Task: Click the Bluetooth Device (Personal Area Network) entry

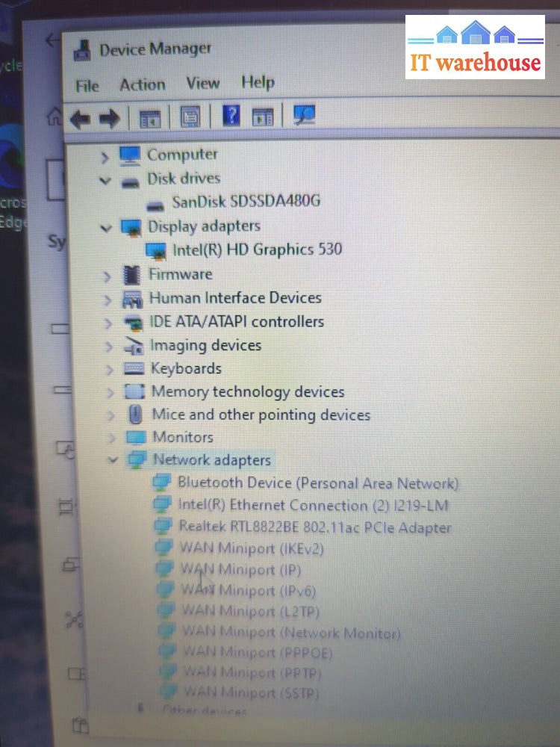Action: coord(317,483)
